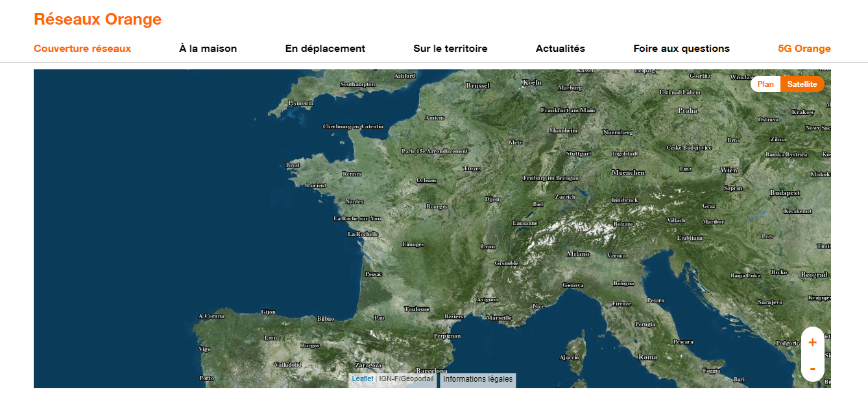Image resolution: width=868 pixels, height=407 pixels.
Task: Click the Rennes label on the map
Action: click(352, 174)
